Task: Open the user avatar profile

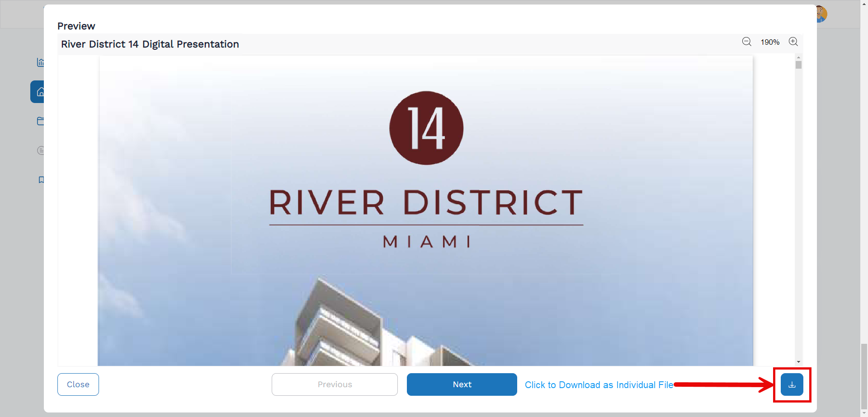Action: (822, 14)
